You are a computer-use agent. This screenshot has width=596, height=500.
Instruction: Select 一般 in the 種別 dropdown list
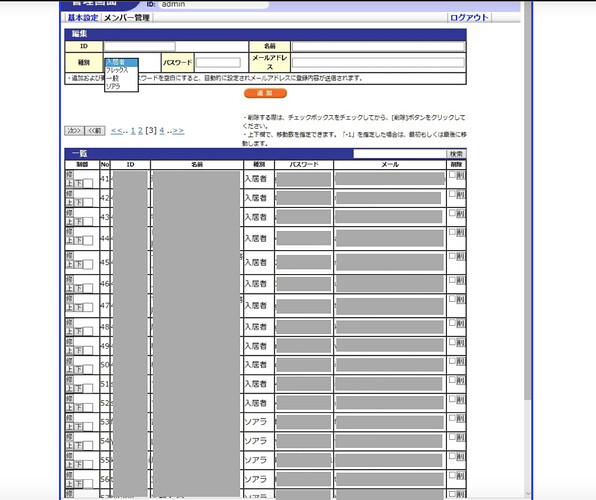tap(121, 78)
